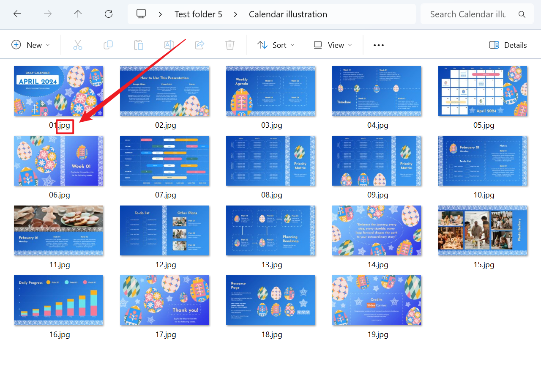541x392 pixels.
Task: Open the See more options menu
Action: [379, 45]
